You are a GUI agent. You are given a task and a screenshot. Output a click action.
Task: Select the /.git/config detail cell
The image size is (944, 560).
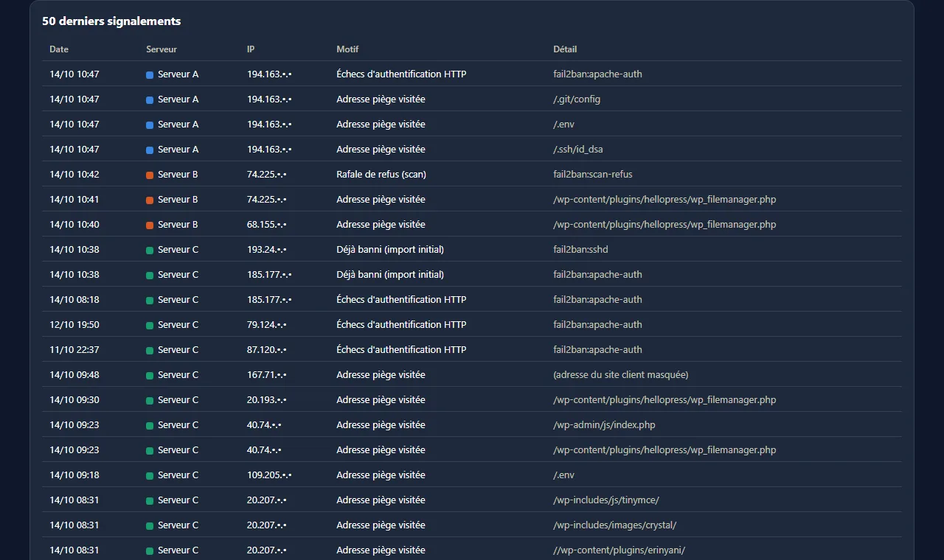coord(577,99)
